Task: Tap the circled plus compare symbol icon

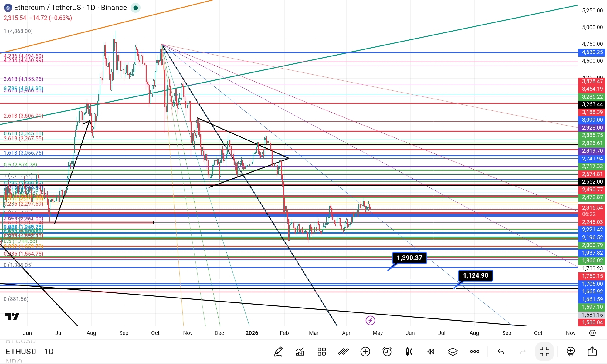Action: point(365,352)
